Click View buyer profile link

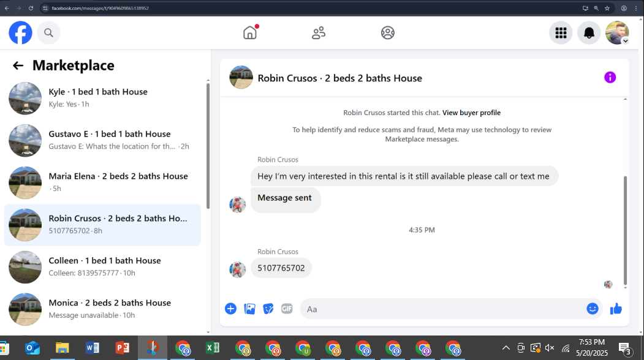click(x=471, y=113)
